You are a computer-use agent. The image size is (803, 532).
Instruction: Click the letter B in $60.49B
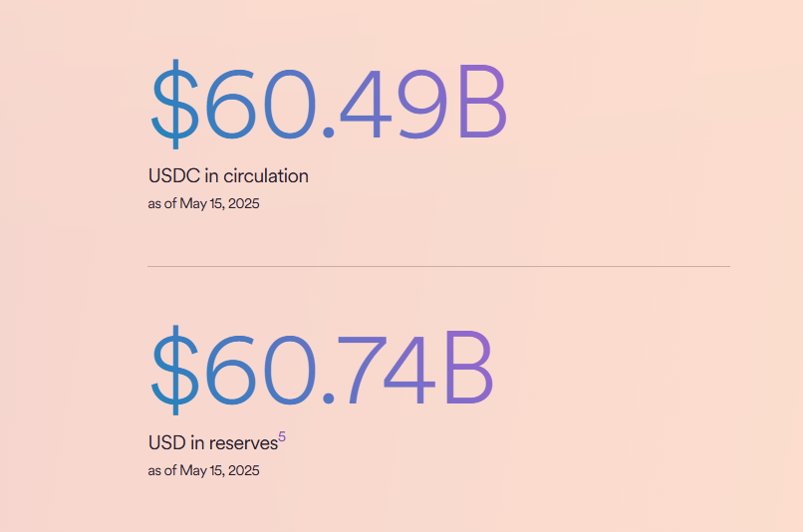coord(481,105)
